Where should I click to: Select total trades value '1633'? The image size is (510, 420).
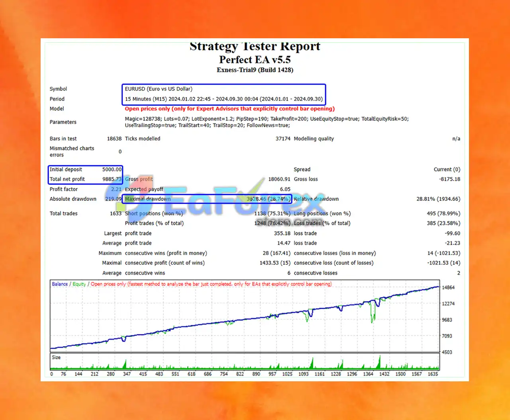tap(116, 214)
